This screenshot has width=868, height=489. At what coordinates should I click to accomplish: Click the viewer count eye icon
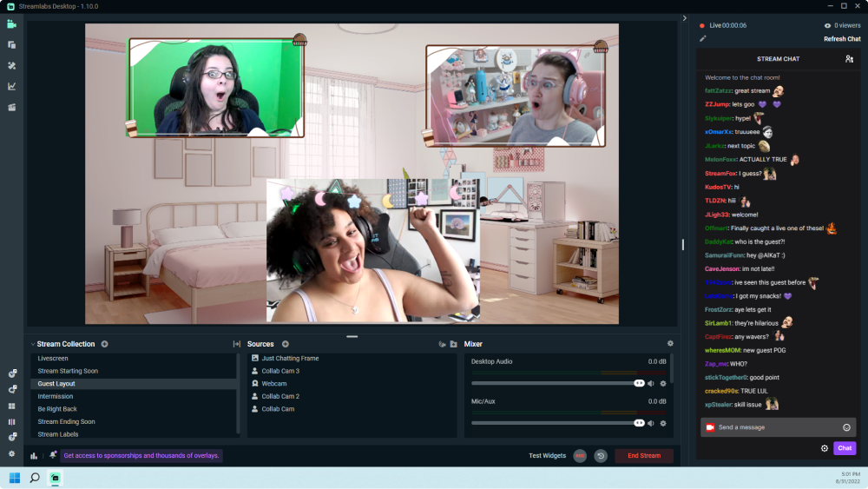click(827, 25)
